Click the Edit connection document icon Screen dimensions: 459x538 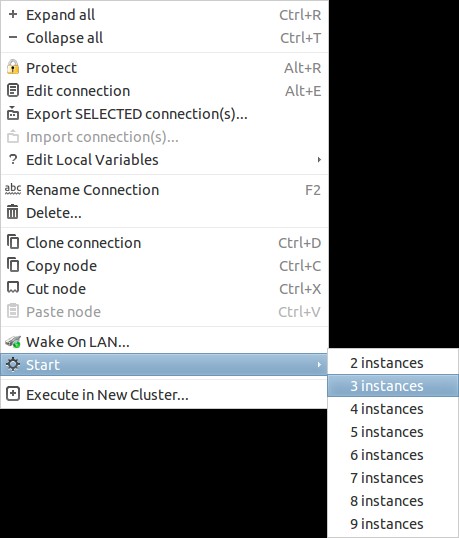[x=13, y=91]
